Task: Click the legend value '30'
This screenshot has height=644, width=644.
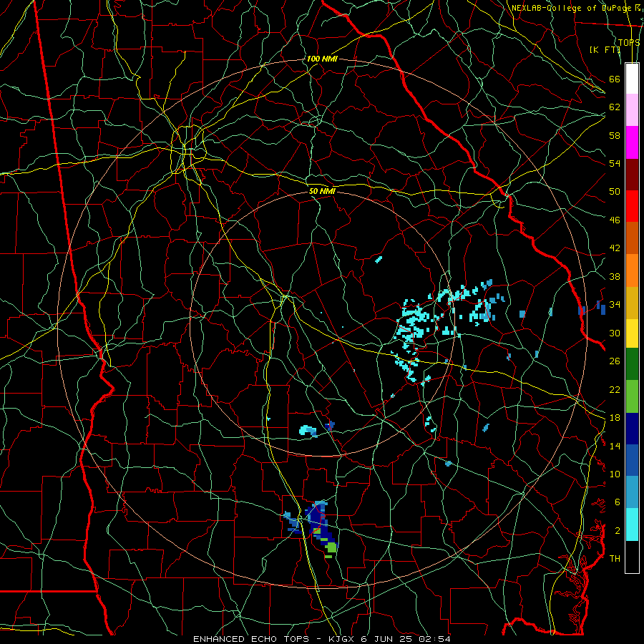Action: pyautogui.click(x=615, y=333)
